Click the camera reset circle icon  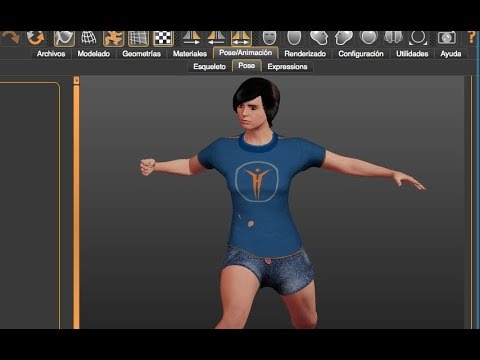click(x=418, y=38)
